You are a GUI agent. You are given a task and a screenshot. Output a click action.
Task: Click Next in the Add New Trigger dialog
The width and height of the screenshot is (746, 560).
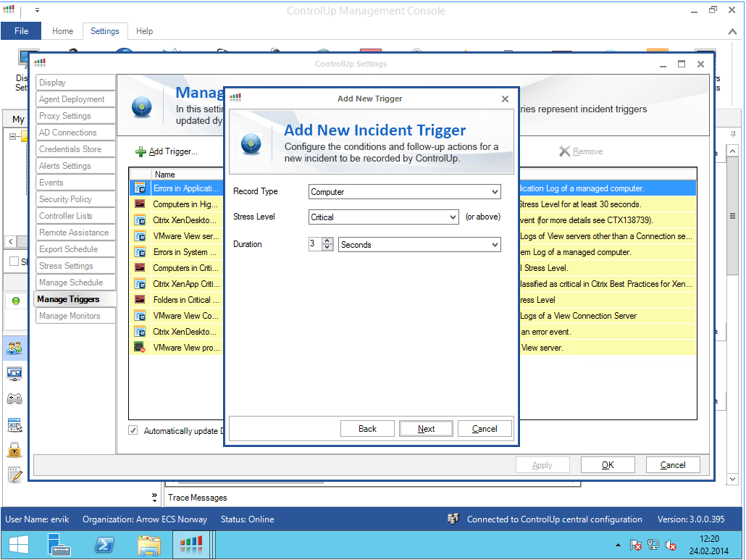427,429
